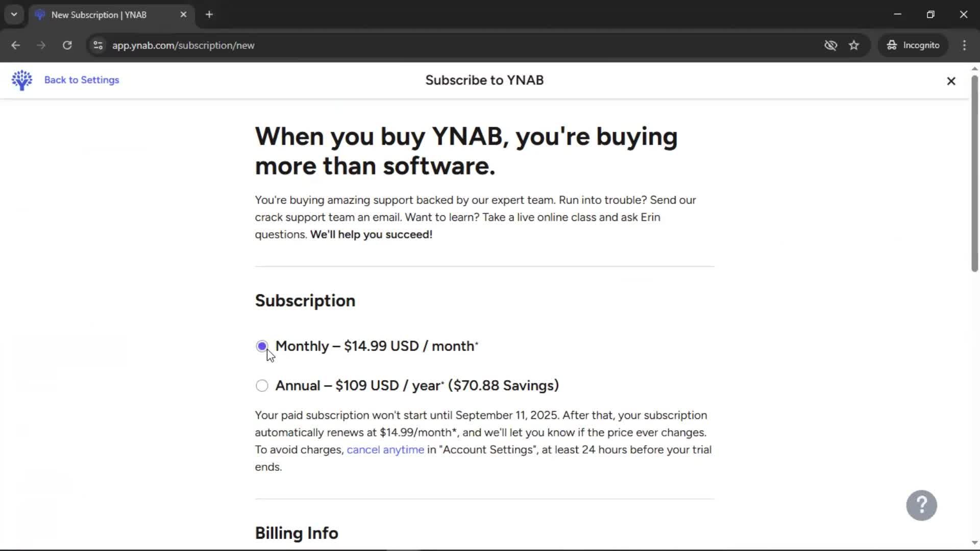Focus the address bar URL

click(183, 45)
